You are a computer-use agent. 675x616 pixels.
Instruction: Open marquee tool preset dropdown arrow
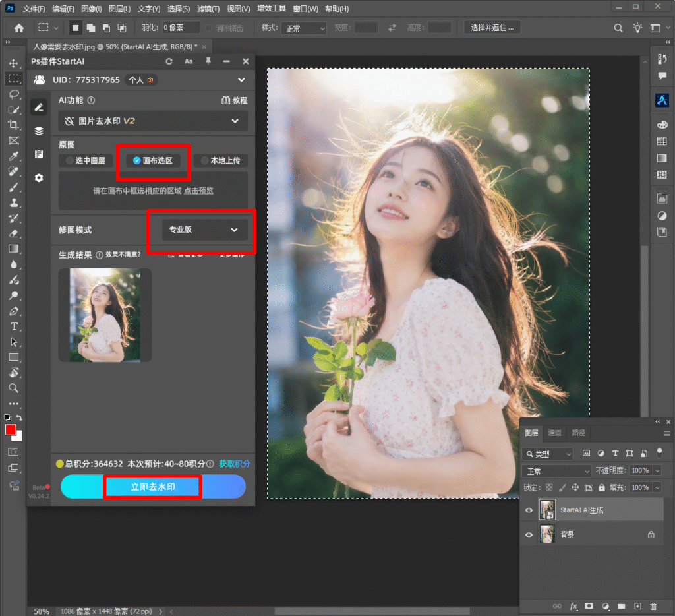(56, 28)
